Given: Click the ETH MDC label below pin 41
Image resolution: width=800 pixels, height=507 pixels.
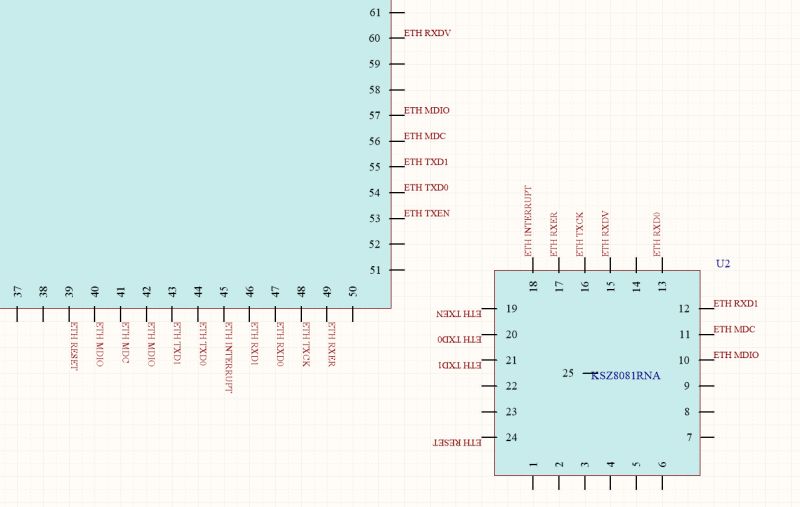Looking at the screenshot, I should (126, 343).
